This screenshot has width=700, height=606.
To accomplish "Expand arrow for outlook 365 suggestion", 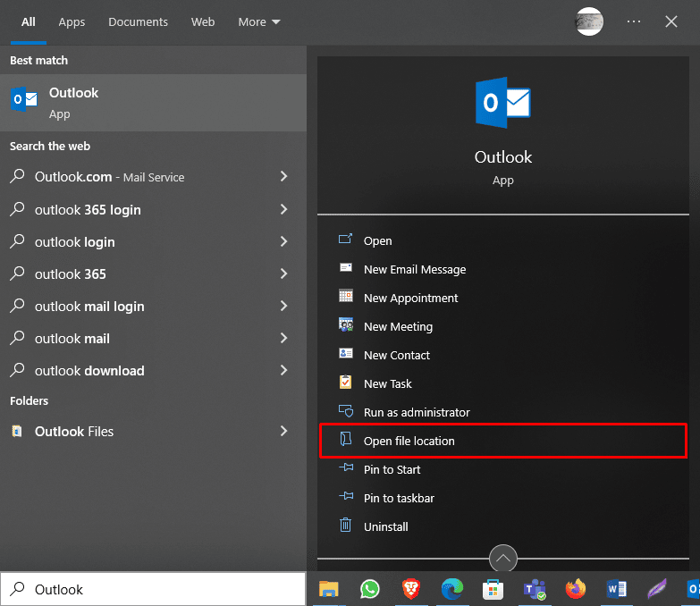I will 283,274.
